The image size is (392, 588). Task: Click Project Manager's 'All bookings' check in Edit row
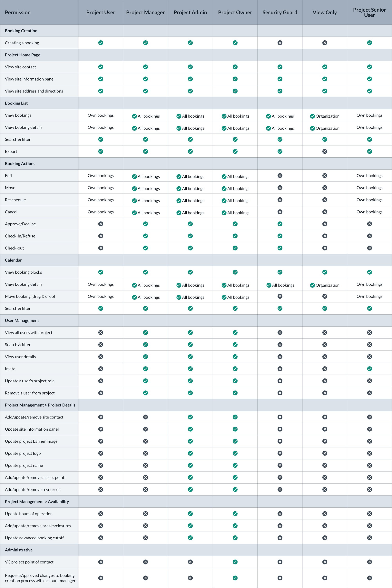tap(134, 177)
